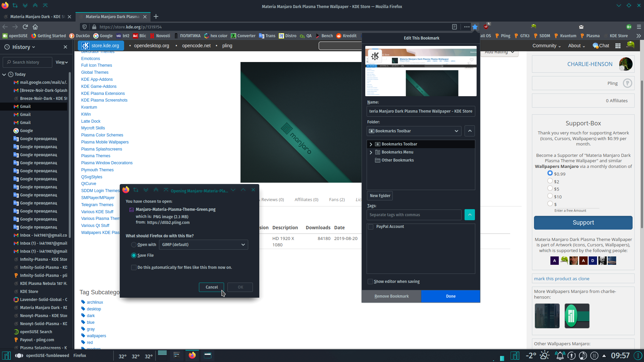Open the apps grid icon on KDE Store
Image resolution: width=644 pixels, height=362 pixels.
(618, 46)
